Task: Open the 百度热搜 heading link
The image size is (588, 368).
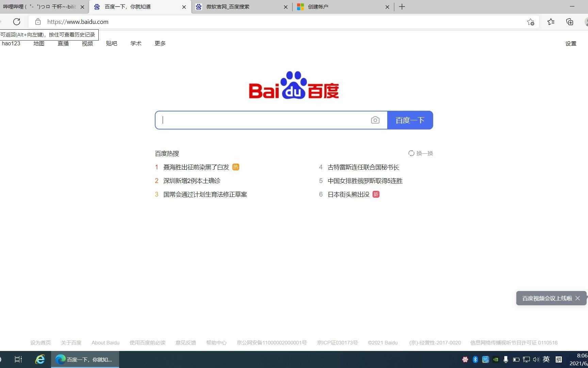Action: [x=167, y=153]
